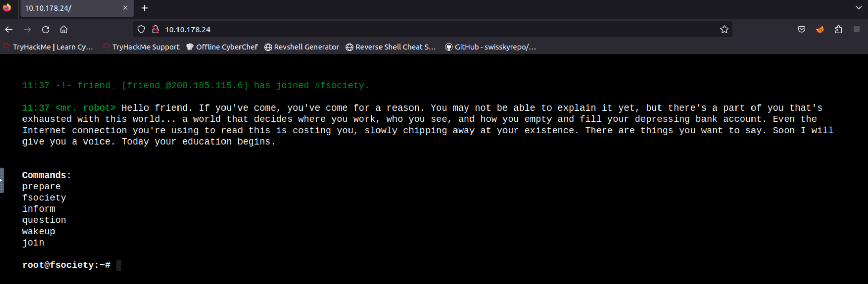Click the '<mr. robot>' nickname
The width and height of the screenshot is (868, 284).
[86, 108]
